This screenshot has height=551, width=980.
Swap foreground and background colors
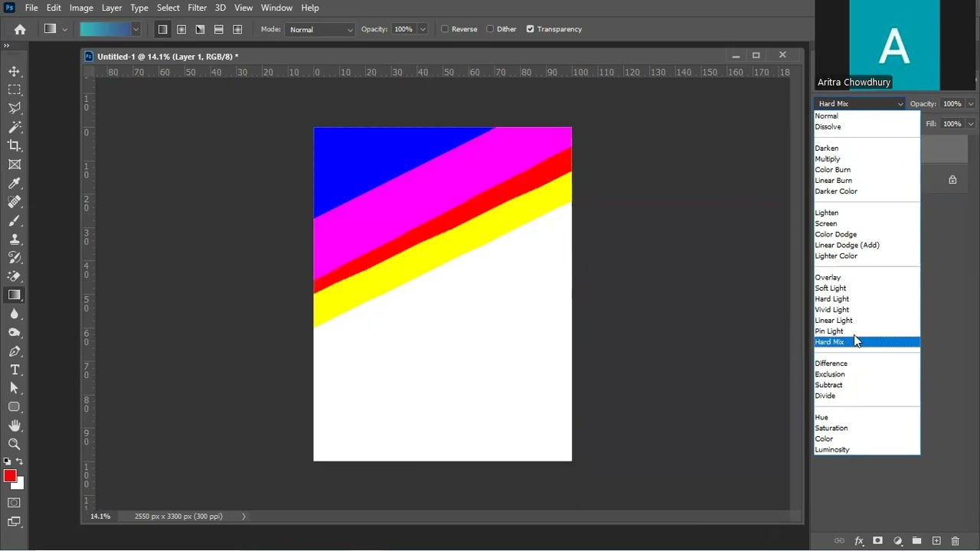coord(20,461)
